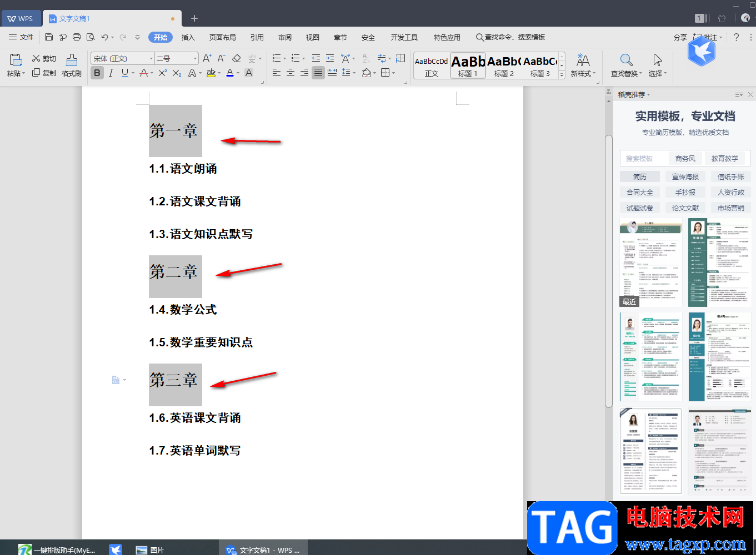Click the Sort (A-Z) icon
The width and height of the screenshot is (756, 555).
click(366, 58)
